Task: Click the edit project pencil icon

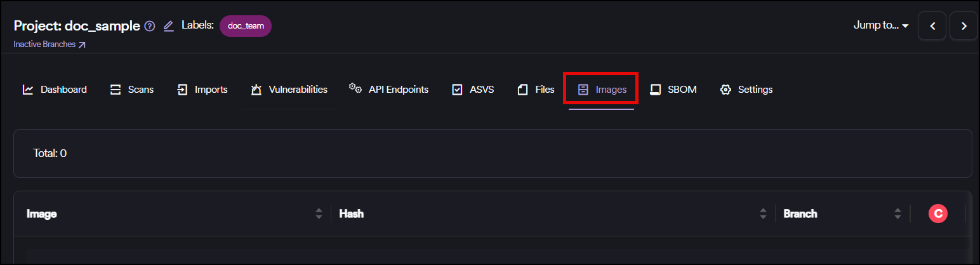Action: [168, 26]
